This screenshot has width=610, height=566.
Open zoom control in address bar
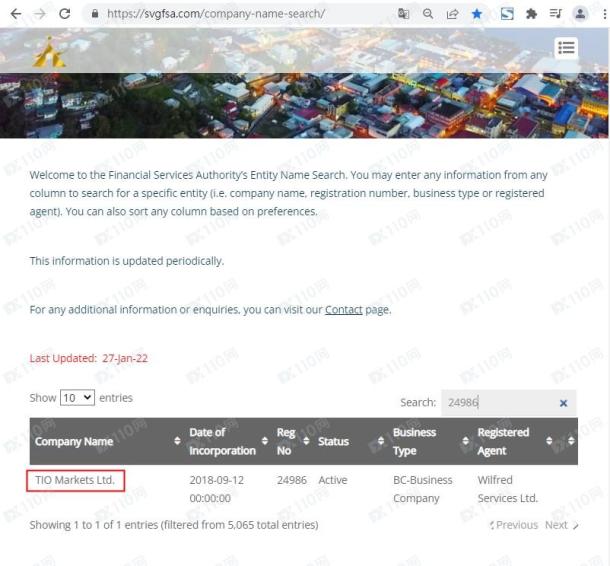point(428,14)
